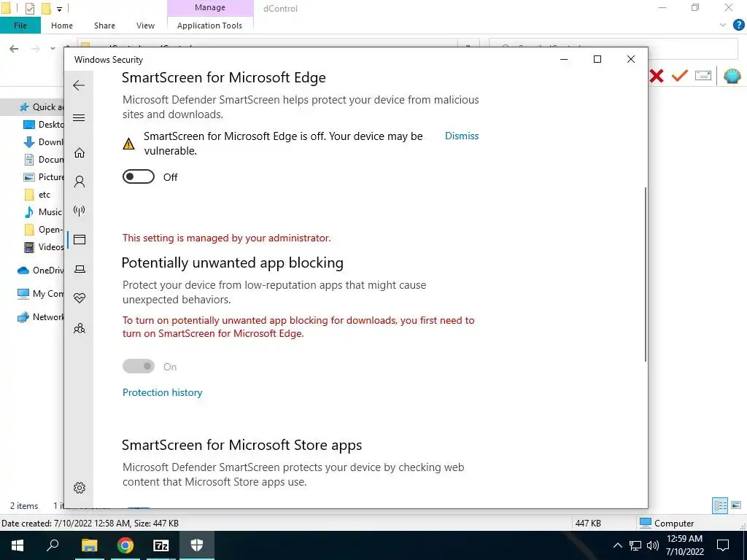Open Home in Windows Security sidebar
The height and width of the screenshot is (560, 747).
(79, 153)
